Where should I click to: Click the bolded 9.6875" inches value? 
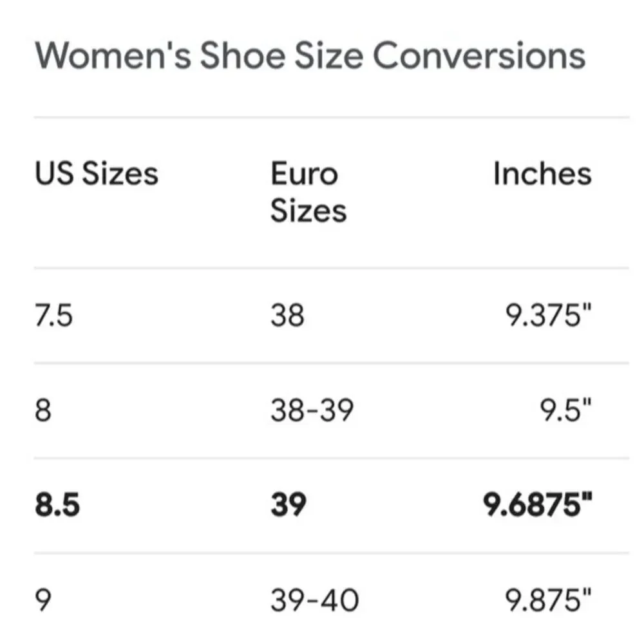tap(537, 506)
